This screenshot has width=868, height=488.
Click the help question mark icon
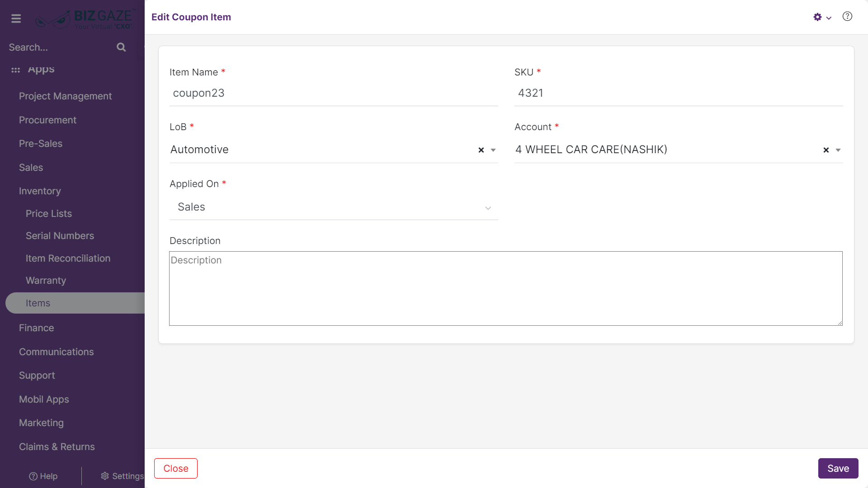(x=847, y=17)
